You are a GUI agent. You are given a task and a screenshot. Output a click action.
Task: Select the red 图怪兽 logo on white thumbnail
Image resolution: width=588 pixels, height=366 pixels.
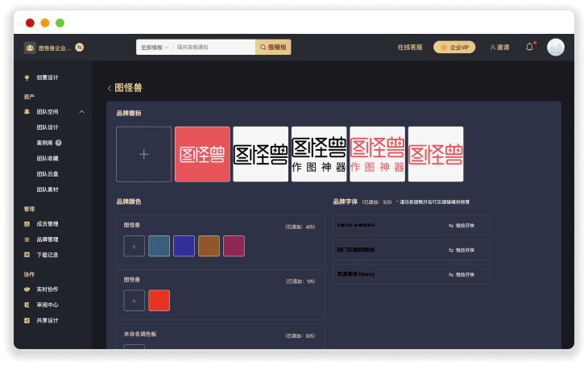pyautogui.click(x=436, y=154)
